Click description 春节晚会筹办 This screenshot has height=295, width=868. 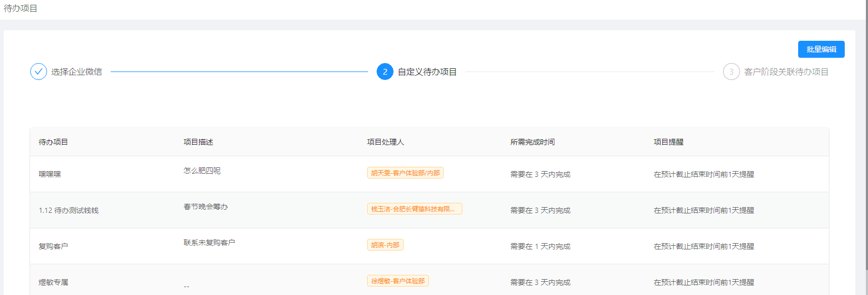206,207
